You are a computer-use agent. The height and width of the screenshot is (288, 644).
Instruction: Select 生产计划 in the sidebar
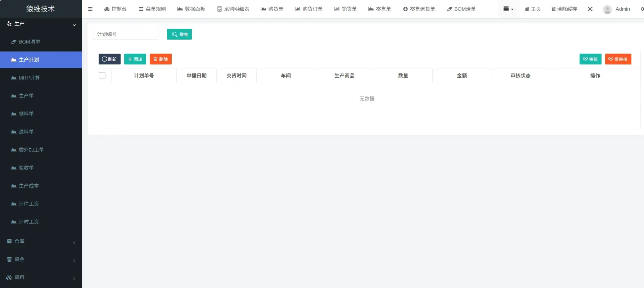pos(41,60)
